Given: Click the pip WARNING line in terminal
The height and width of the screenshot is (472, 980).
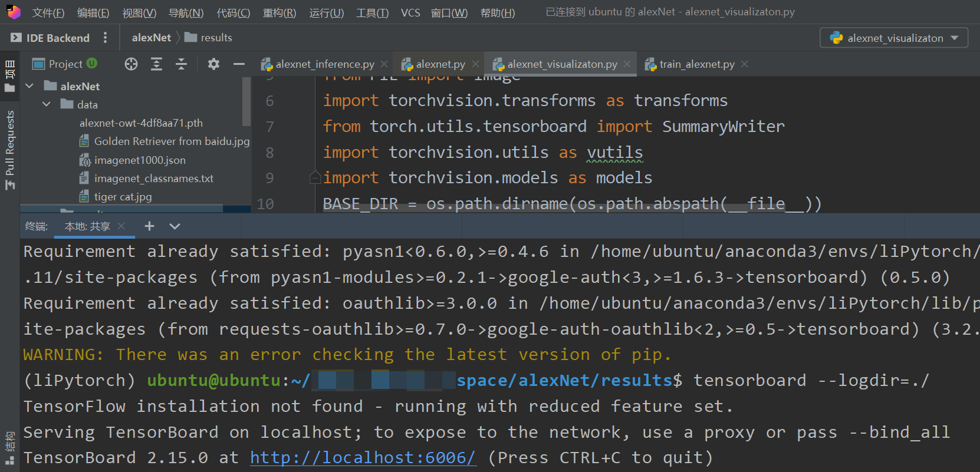Looking at the screenshot, I should (x=347, y=354).
